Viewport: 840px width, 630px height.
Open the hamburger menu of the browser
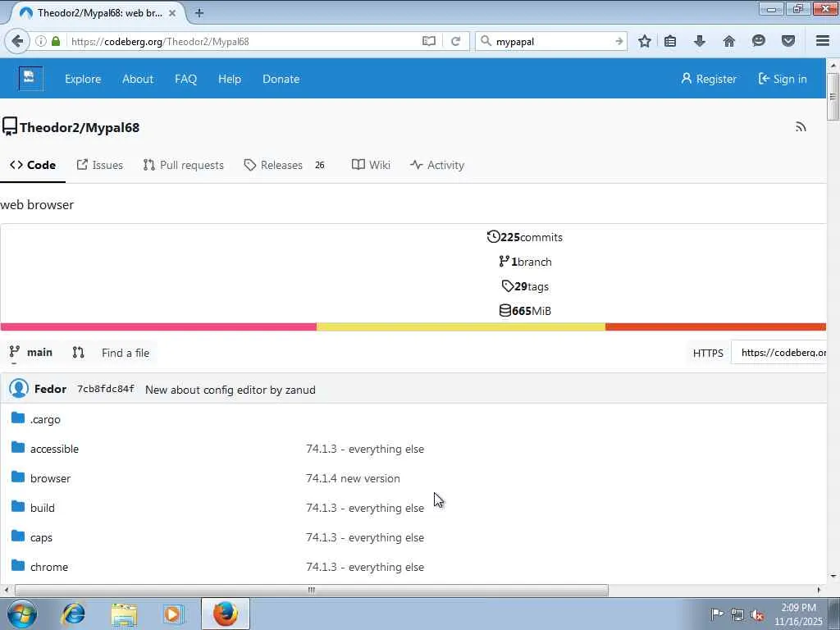pos(823,41)
